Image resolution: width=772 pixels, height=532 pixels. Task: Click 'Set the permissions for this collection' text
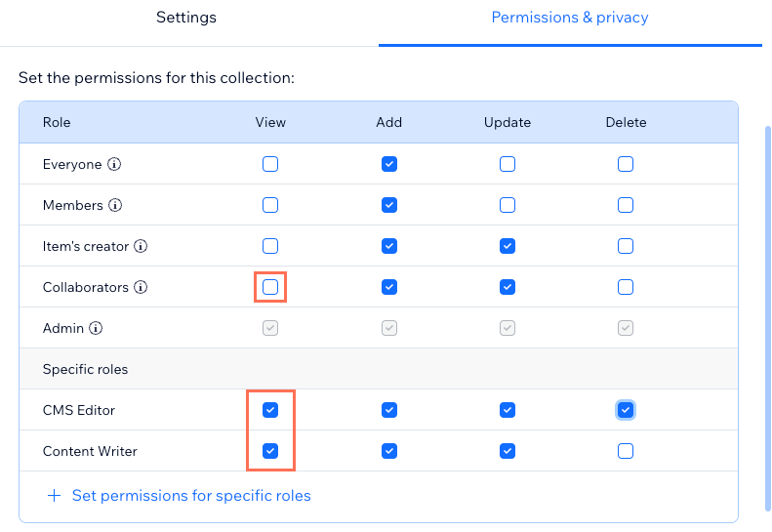(x=156, y=78)
